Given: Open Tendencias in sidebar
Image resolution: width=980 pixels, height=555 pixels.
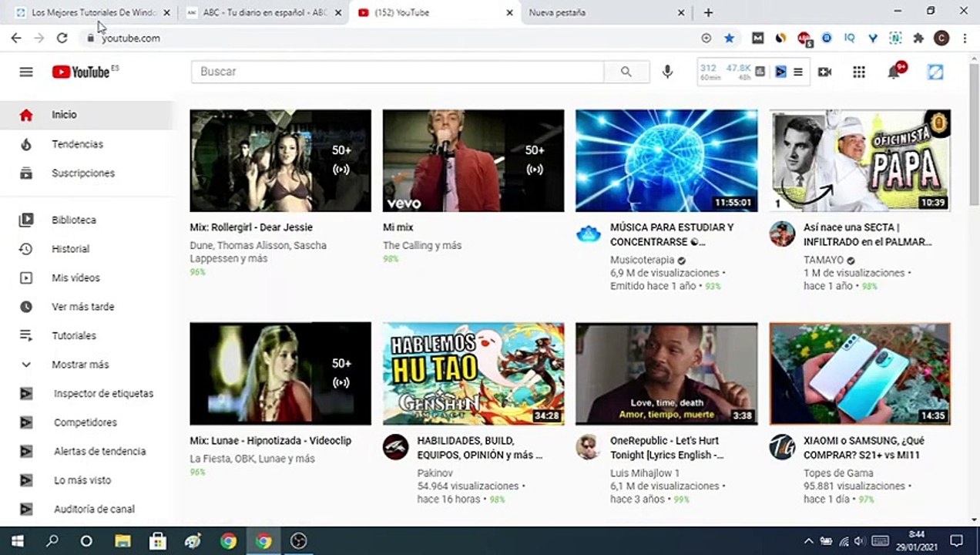Looking at the screenshot, I should click(x=87, y=144).
